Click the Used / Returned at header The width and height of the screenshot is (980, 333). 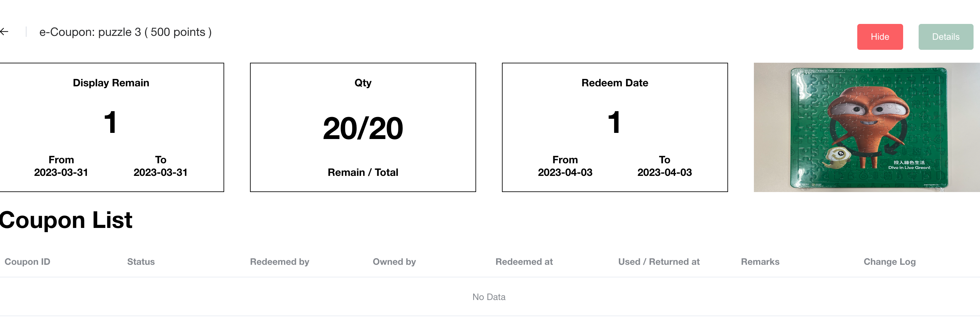(659, 262)
